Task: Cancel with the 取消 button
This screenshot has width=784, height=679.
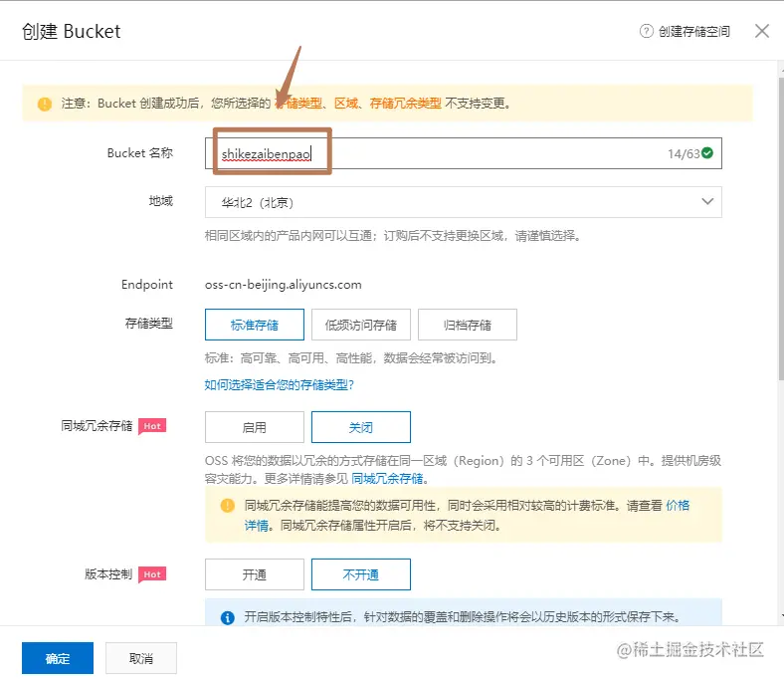Action: click(141, 658)
